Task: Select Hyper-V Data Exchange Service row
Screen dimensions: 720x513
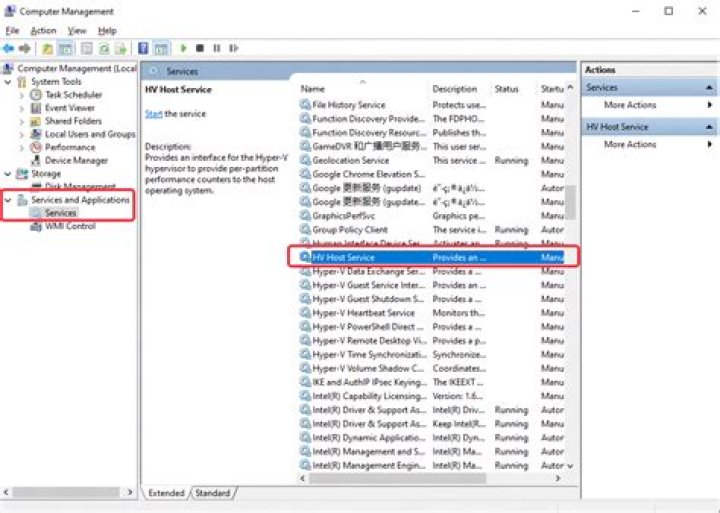Action: point(431,271)
